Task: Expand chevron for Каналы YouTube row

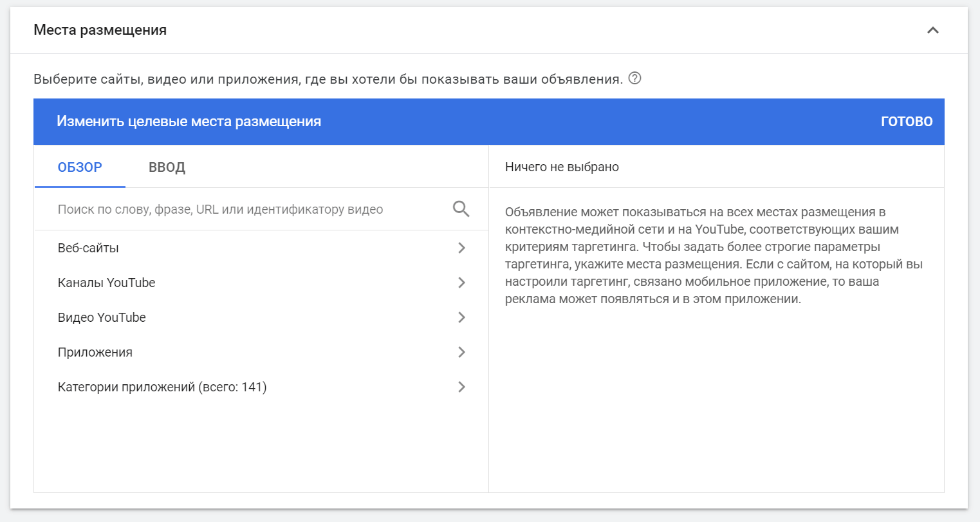Action: [461, 283]
